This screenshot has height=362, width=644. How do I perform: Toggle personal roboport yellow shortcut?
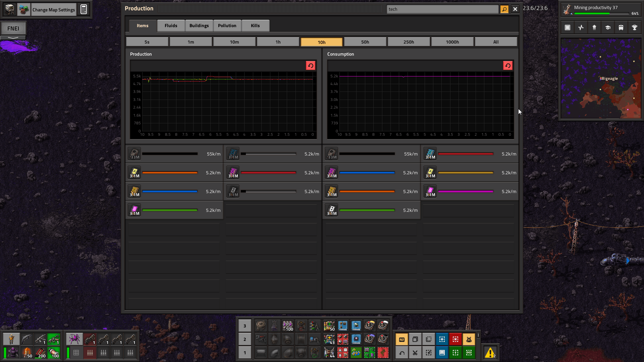[x=469, y=339]
